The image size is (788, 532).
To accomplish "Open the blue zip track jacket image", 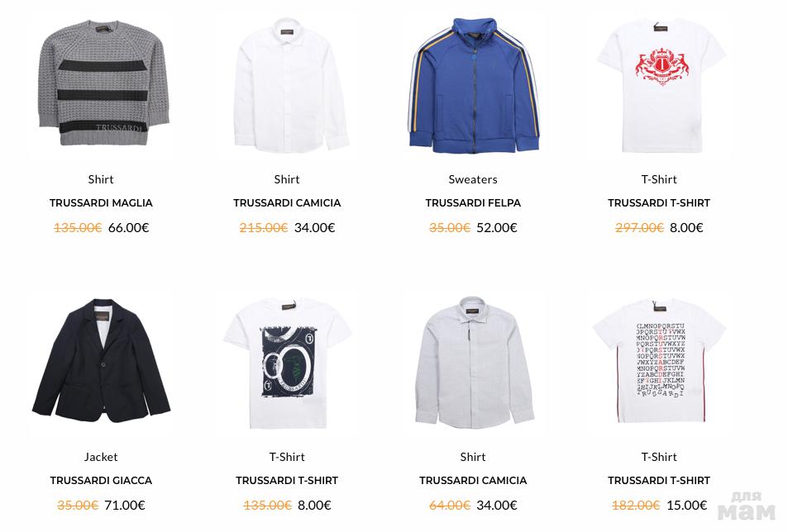I will (x=474, y=85).
